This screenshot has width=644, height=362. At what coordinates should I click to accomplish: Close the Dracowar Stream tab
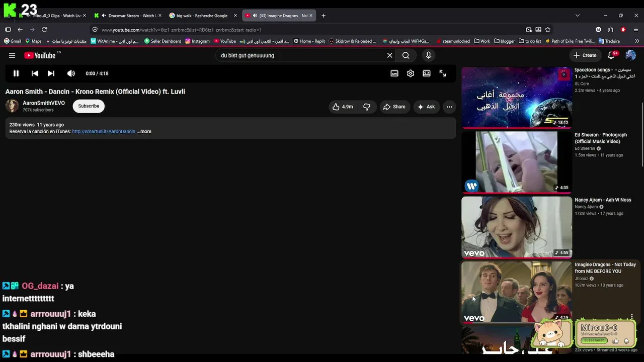click(160, 16)
